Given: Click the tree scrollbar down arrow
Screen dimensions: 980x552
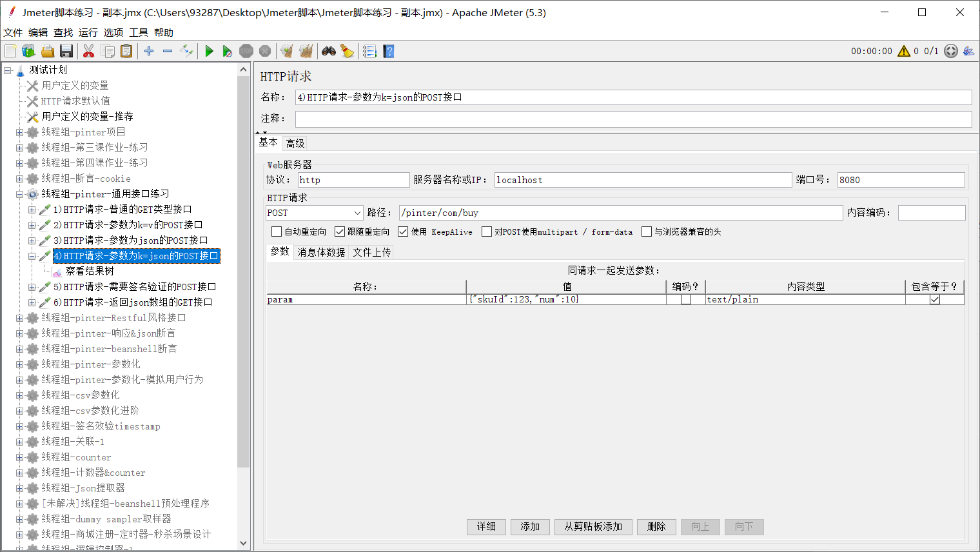Looking at the screenshot, I should [243, 543].
